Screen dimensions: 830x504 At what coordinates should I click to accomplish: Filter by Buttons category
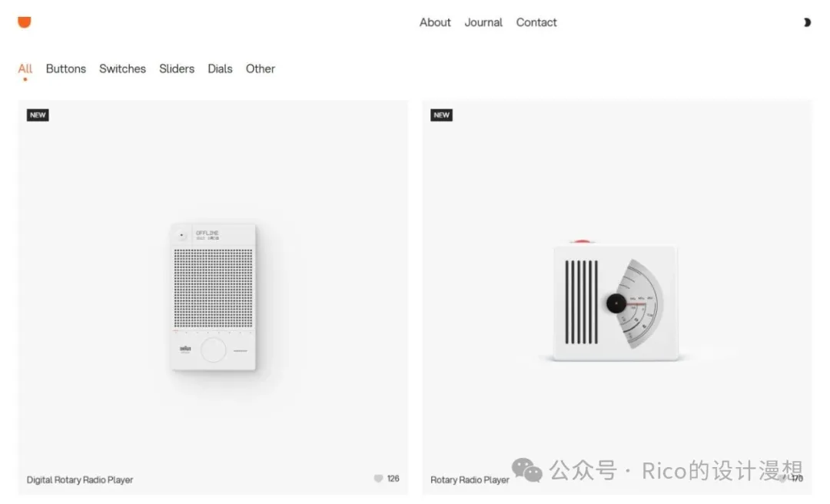[65, 69]
